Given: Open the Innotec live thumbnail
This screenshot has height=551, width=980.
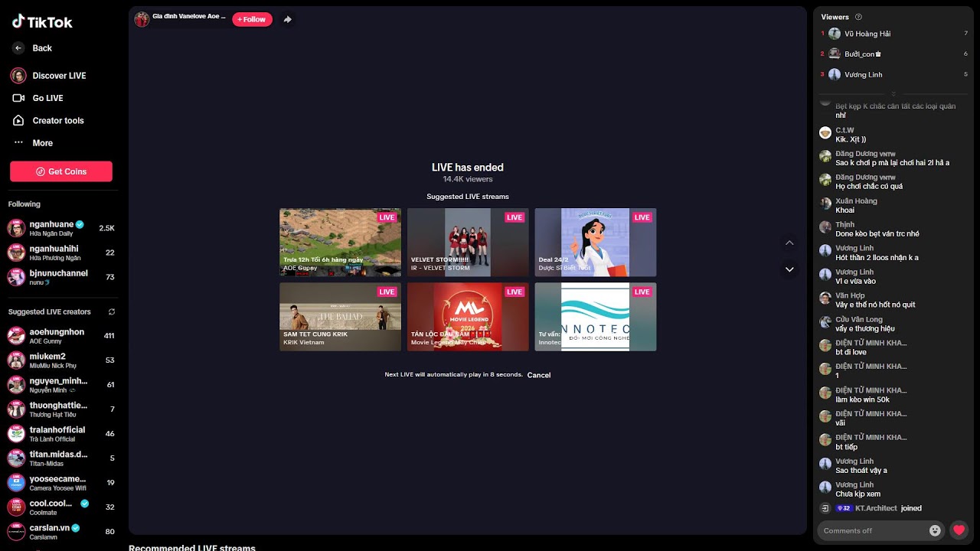Looking at the screenshot, I should [x=596, y=317].
